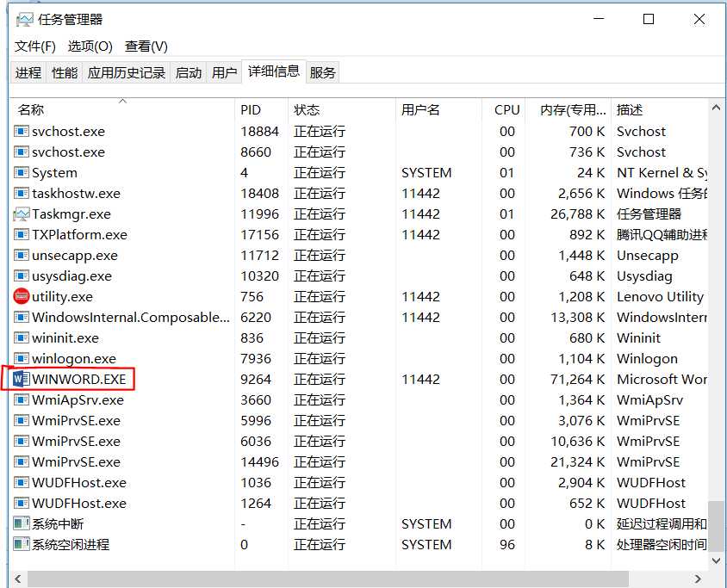The image size is (727, 588).
Task: Click the WINWORD.EXE Word icon
Action: 22,379
